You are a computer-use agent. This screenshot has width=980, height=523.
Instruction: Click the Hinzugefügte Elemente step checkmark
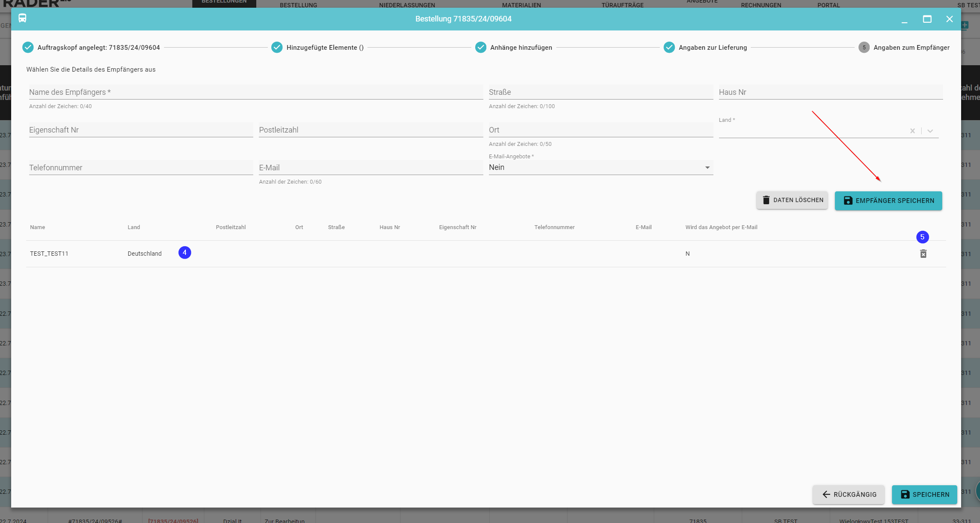point(277,47)
